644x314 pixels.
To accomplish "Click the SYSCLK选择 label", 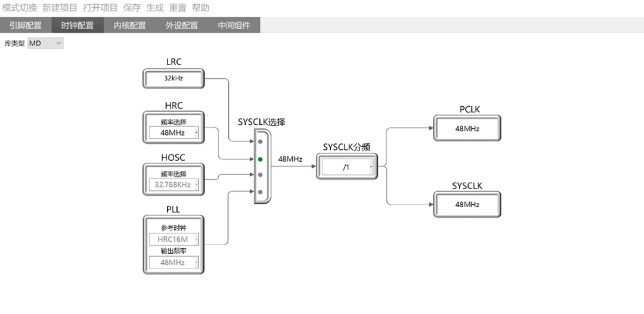I will (262, 122).
